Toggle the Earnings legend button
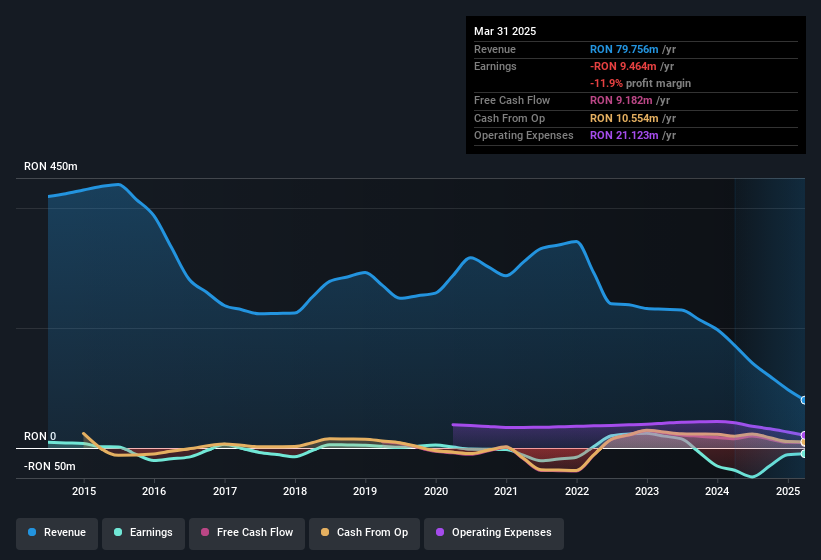Viewport: 821px width, 560px height. 143,533
